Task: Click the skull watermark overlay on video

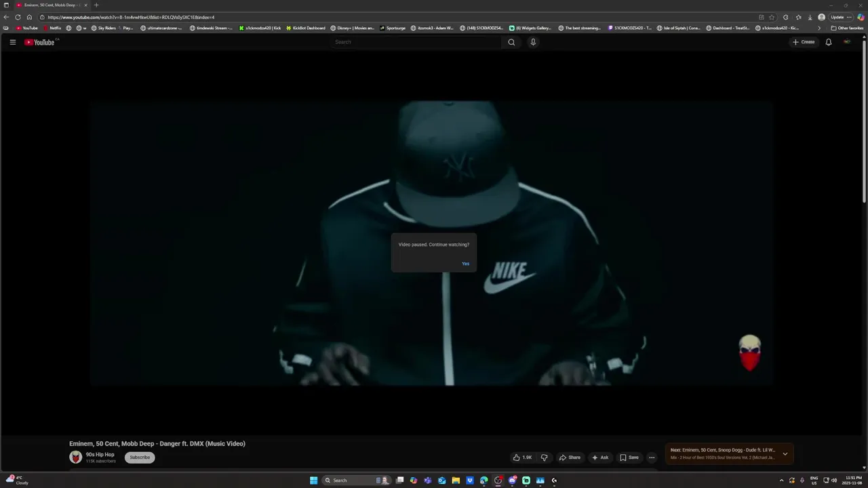Action: click(x=749, y=353)
